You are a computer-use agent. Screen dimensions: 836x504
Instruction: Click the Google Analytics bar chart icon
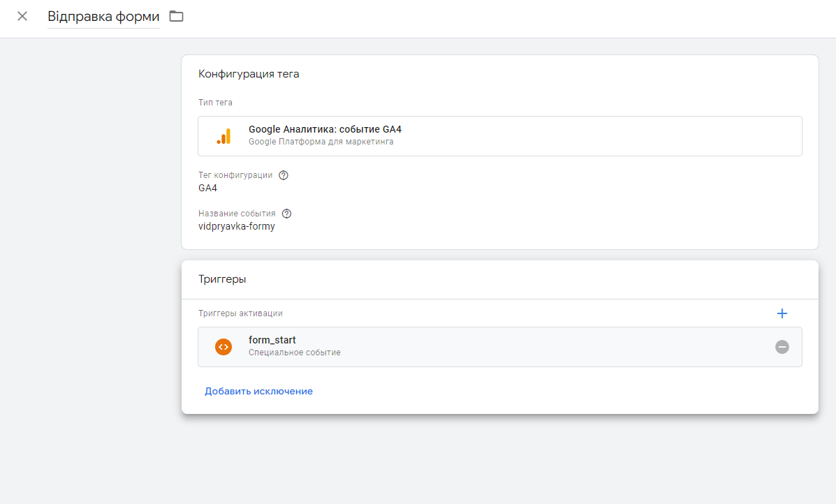(x=223, y=136)
